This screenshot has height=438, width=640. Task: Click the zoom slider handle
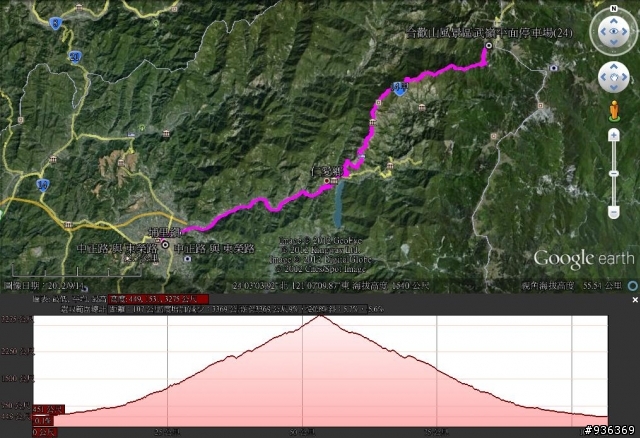[613, 174]
